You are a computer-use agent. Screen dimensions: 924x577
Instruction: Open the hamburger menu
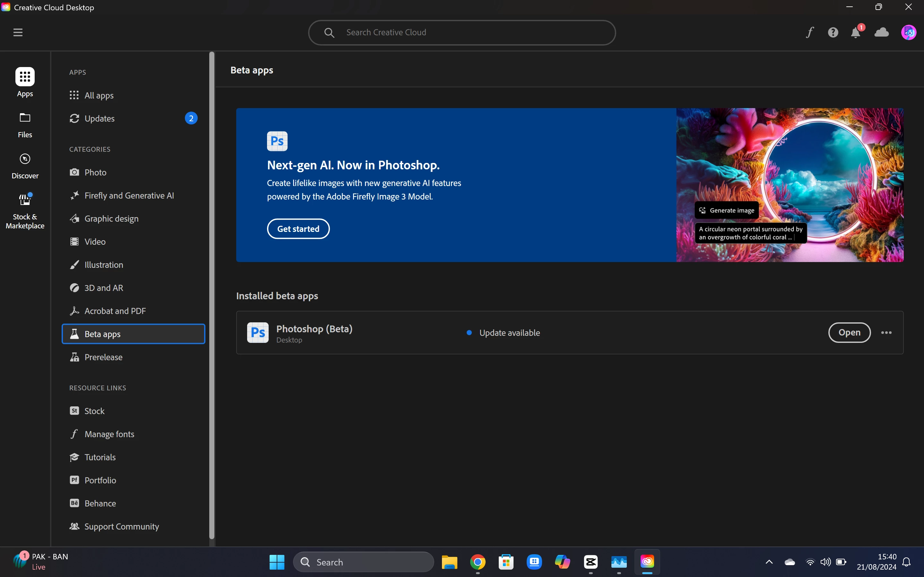click(18, 32)
